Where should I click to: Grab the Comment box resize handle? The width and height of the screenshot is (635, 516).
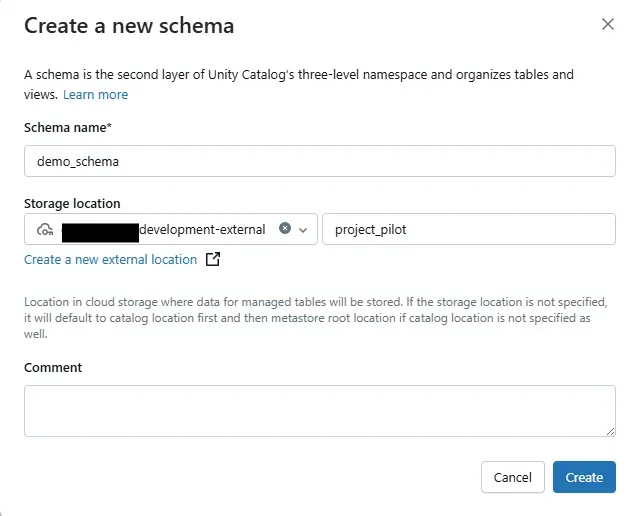click(610, 431)
